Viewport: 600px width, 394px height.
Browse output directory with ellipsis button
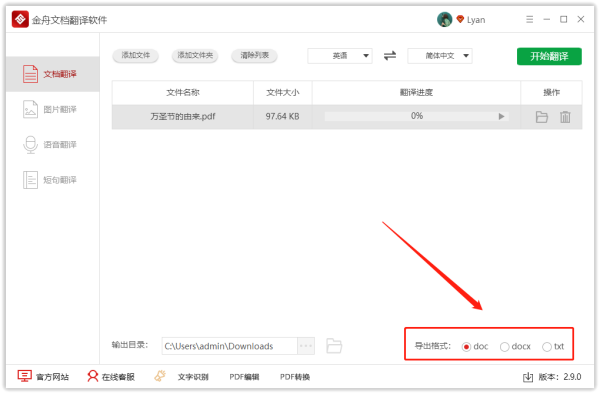tap(306, 346)
